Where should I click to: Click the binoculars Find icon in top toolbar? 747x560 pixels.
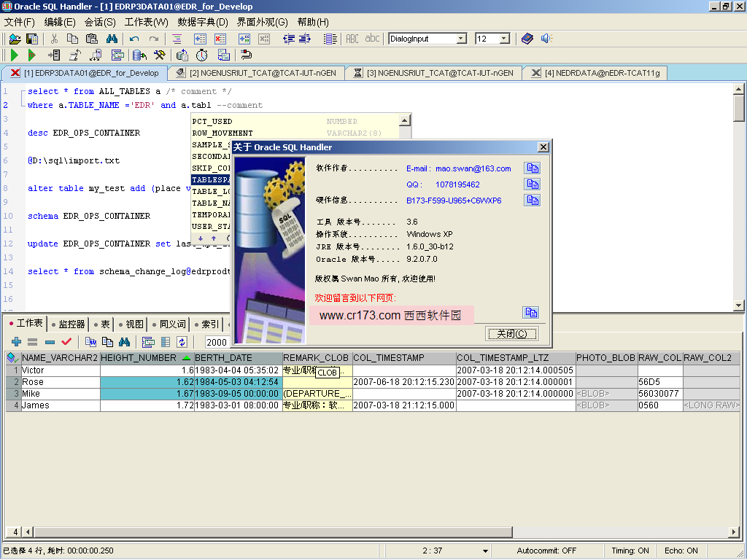pyautogui.click(x=112, y=39)
